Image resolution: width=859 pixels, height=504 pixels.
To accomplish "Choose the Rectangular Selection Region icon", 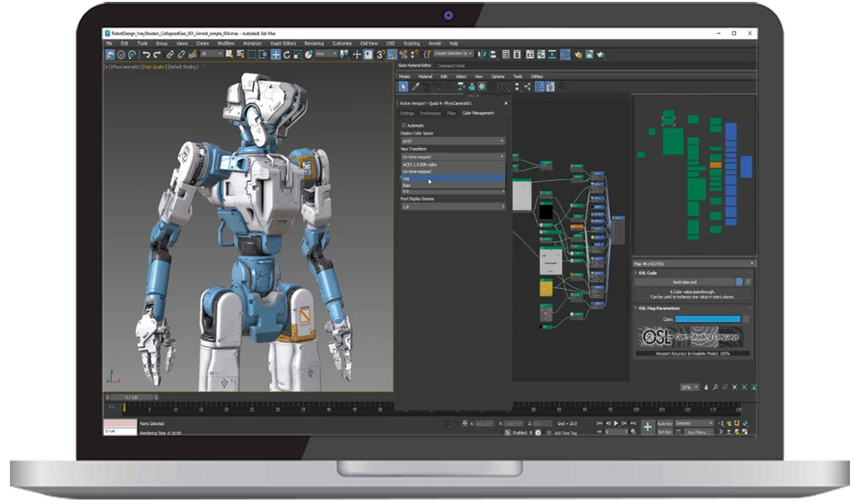I will point(251,55).
